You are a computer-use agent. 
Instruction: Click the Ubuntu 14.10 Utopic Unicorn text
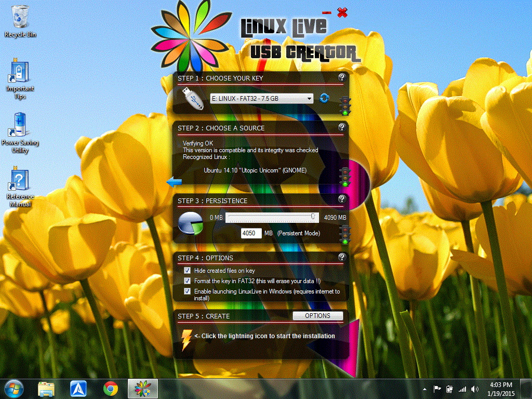pyautogui.click(x=255, y=170)
